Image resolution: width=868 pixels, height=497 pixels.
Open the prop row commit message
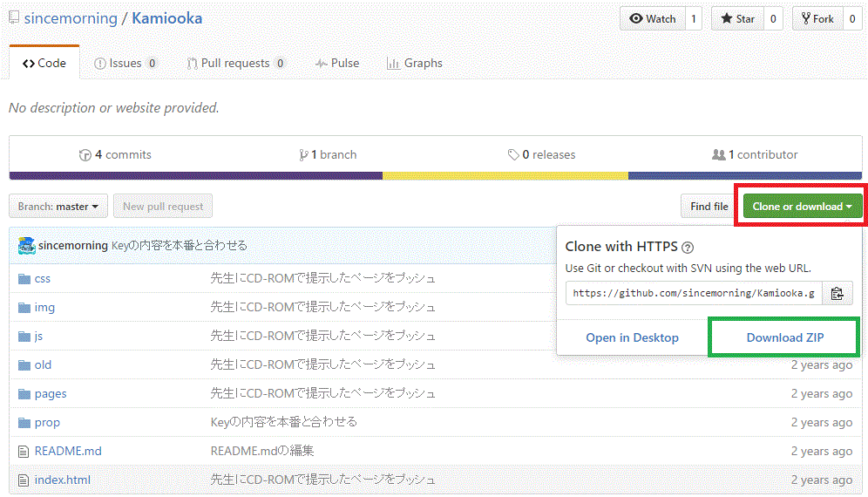(284, 422)
